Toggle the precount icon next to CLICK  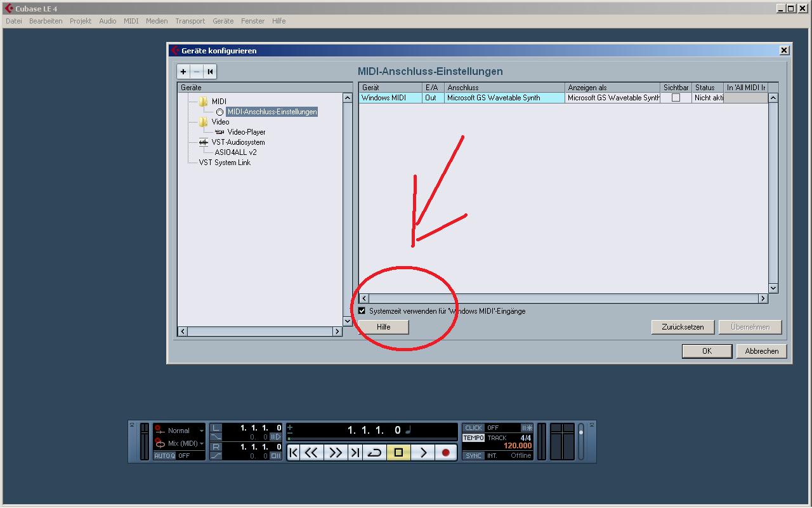[527, 428]
